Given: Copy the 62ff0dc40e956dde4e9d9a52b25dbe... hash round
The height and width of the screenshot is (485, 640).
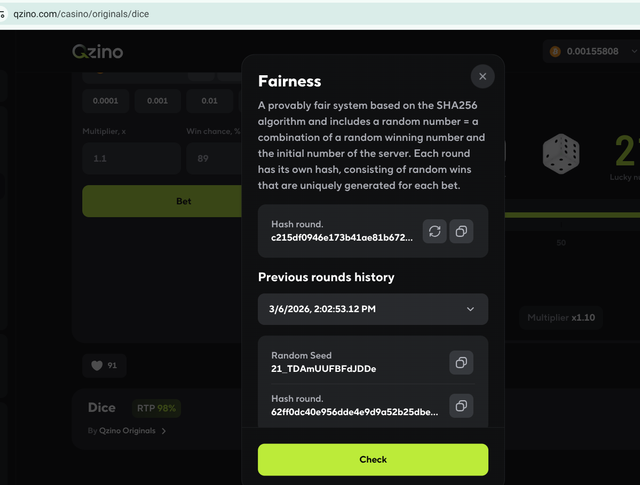Looking at the screenshot, I should pyautogui.click(x=461, y=406).
